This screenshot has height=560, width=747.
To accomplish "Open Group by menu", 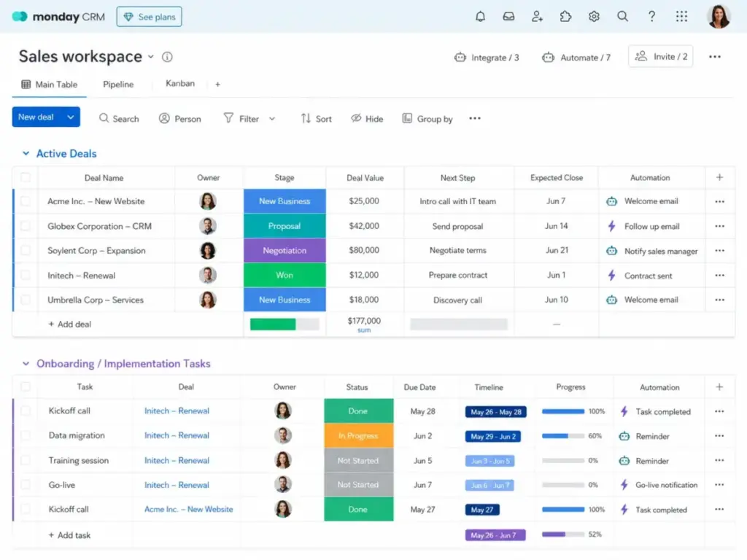I will [x=427, y=119].
